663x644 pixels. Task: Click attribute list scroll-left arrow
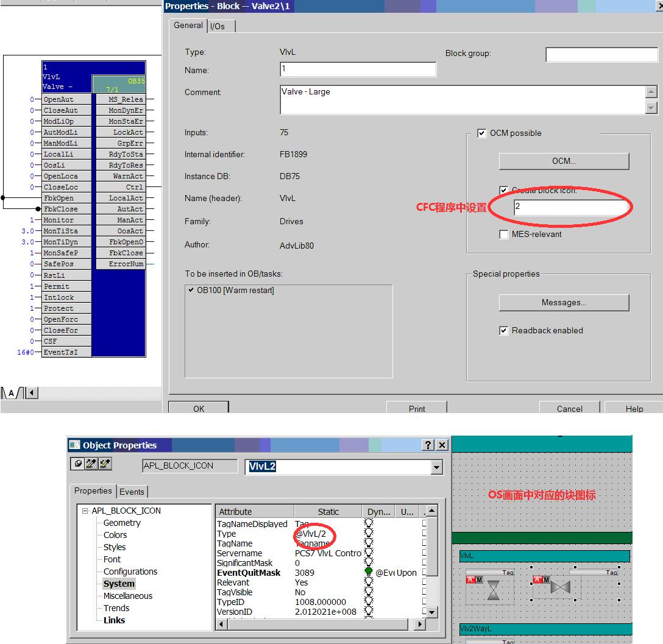222,624
